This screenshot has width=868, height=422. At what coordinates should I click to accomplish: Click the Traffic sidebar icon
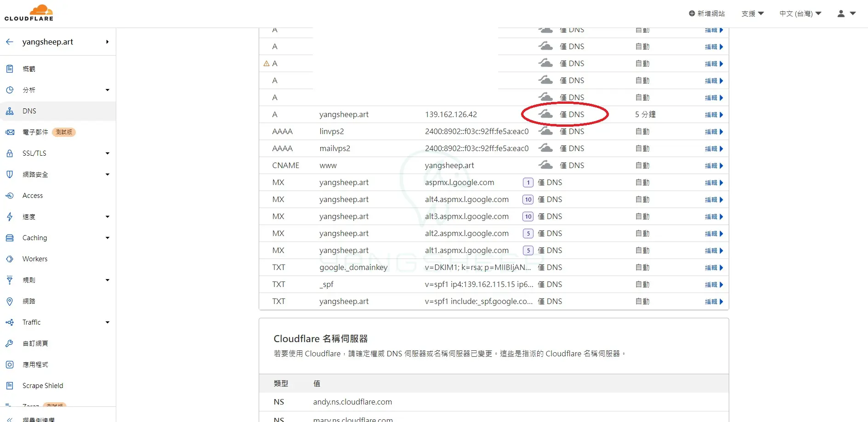click(x=10, y=322)
